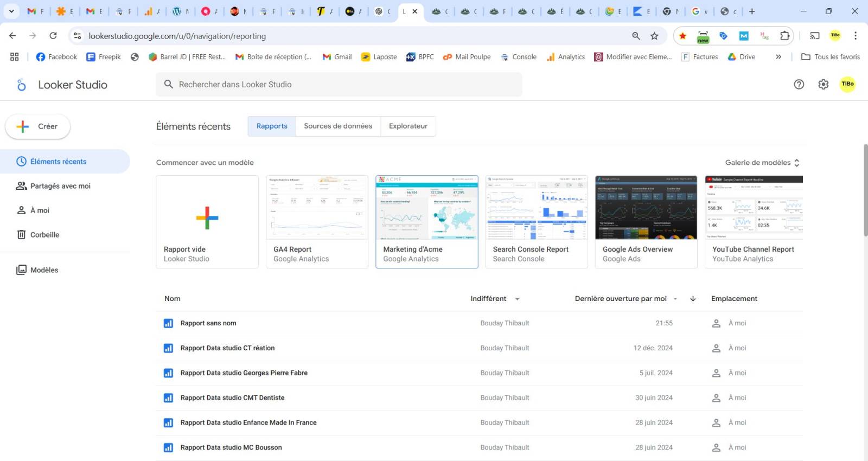Viewport: 868px width, 461px height.
Task: Go back in browser history
Action: pos(12,36)
